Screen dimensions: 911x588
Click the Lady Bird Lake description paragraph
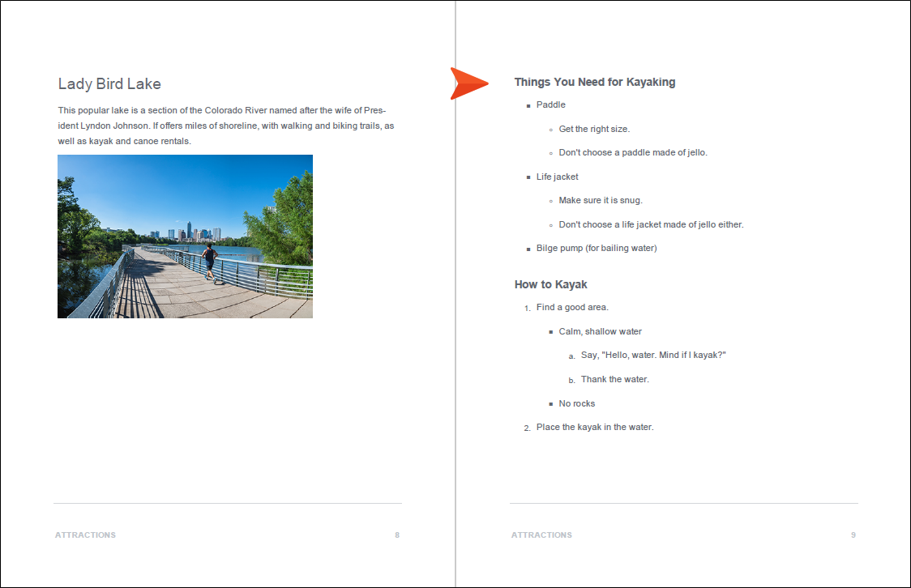point(226,126)
